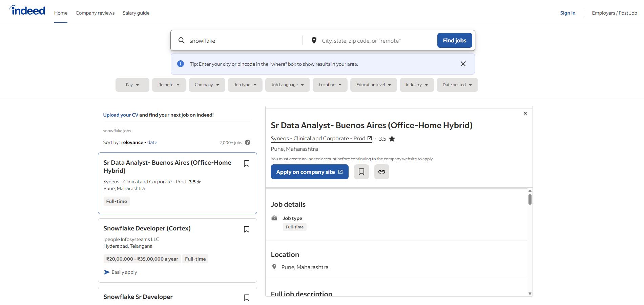Viewport: 644px width, 305px height.
Task: Save the Snowflake Developer (Cortex) job
Action: (247, 229)
